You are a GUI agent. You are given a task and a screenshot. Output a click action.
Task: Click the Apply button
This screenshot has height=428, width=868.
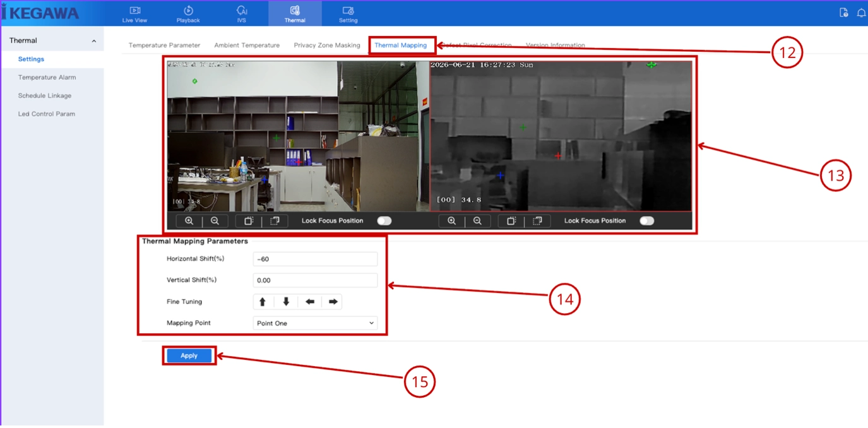pos(189,356)
